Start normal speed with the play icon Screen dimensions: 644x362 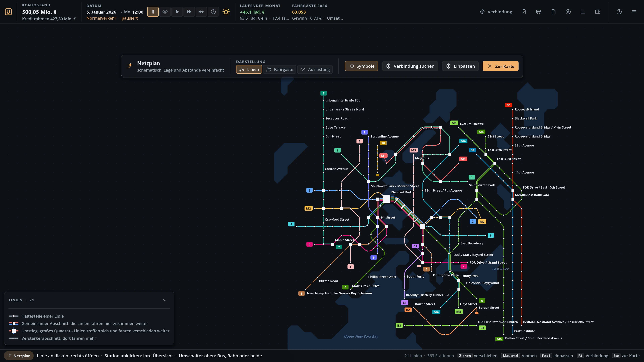(x=177, y=12)
